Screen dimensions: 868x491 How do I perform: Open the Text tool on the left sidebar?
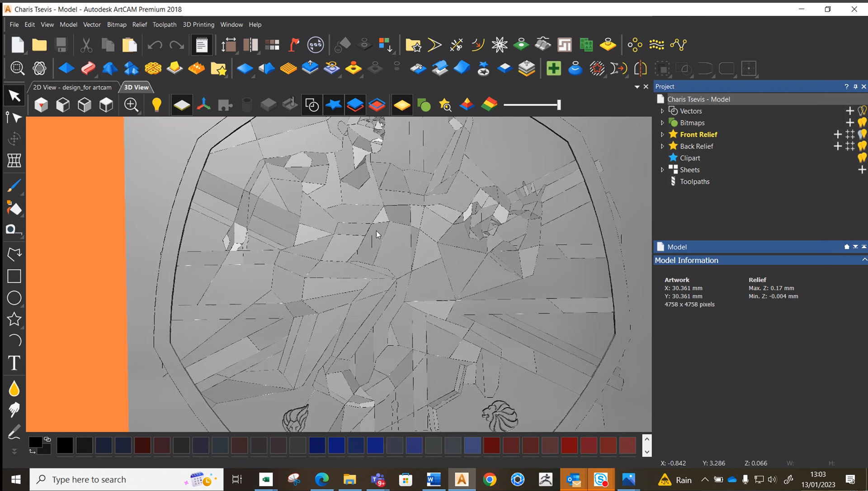[14, 363]
